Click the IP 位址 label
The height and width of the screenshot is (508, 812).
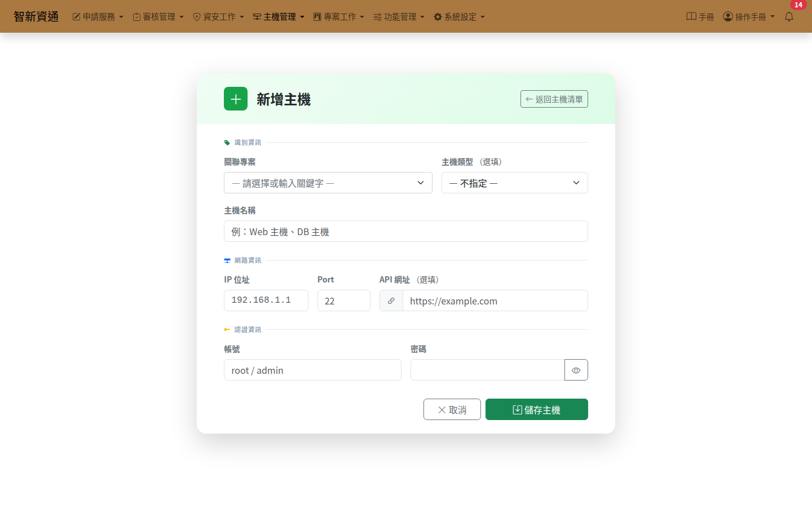point(237,280)
